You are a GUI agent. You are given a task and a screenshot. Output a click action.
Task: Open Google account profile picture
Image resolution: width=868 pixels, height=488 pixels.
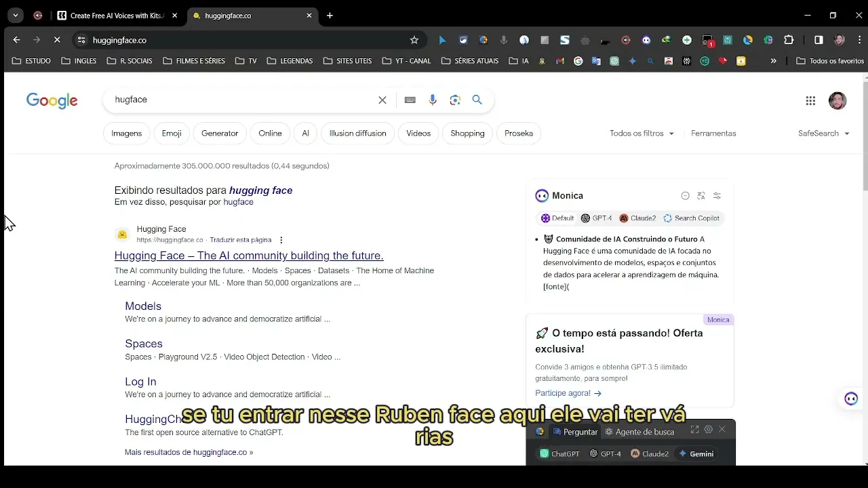[x=837, y=101]
